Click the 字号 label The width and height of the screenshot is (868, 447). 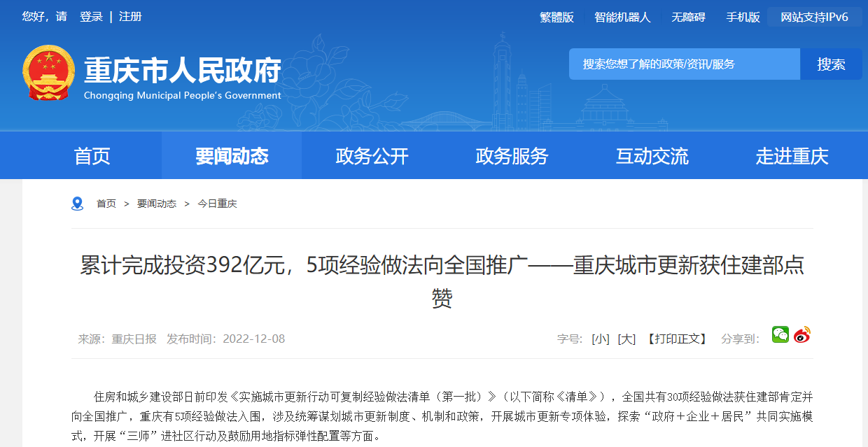pos(570,339)
